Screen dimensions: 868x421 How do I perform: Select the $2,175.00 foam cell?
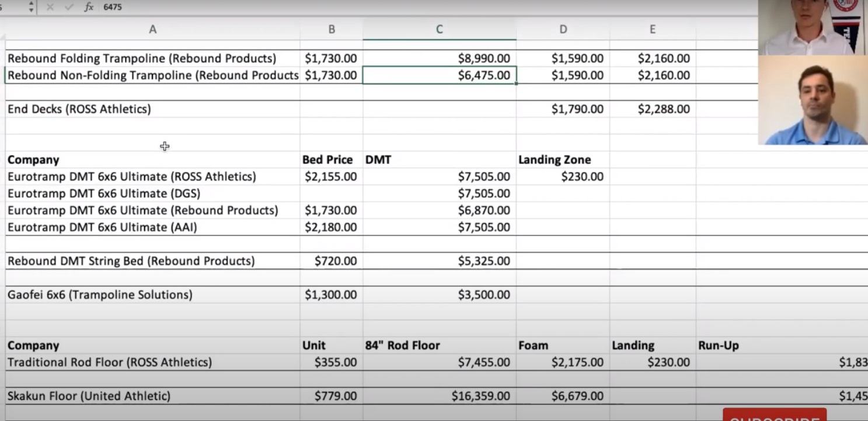pos(563,362)
